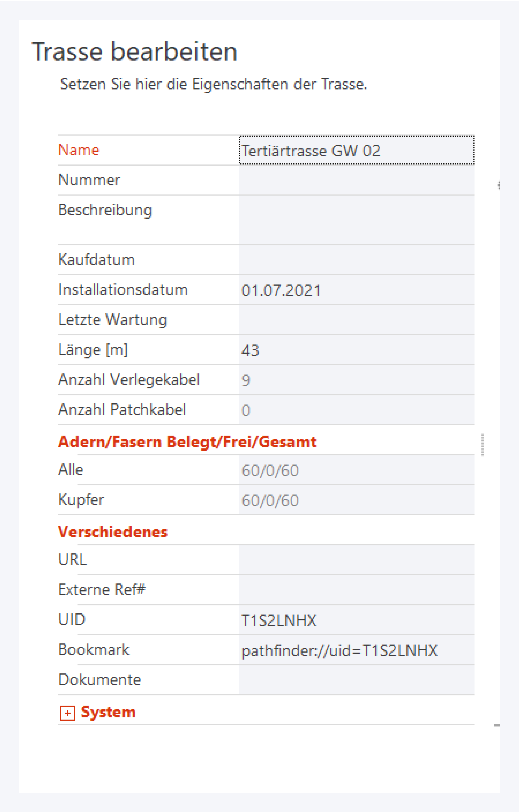This screenshot has height=812, width=519.
Task: Select the Kaufdatum date field
Action: pyautogui.click(x=356, y=260)
